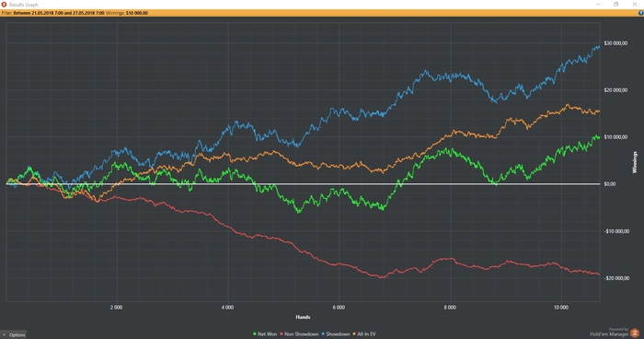The image size is (644, 339).
Task: Click the 8 000 hands axis label
Action: pyautogui.click(x=450, y=308)
